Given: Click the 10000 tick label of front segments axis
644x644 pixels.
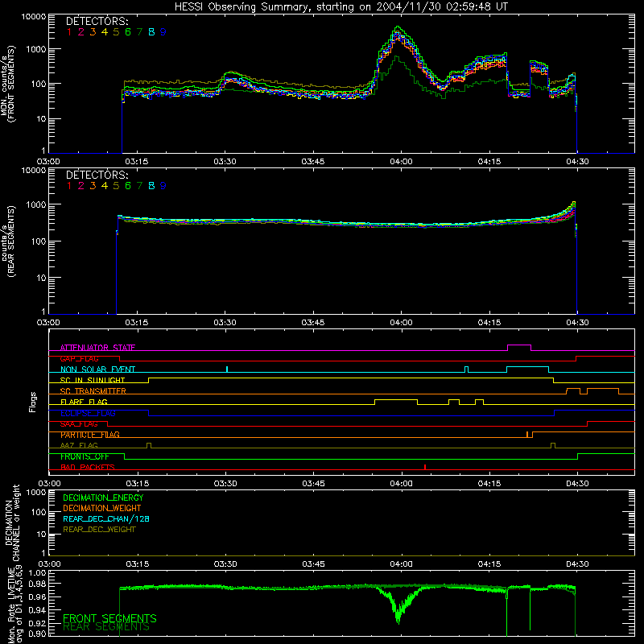Looking at the screenshot, I should coord(34,17).
